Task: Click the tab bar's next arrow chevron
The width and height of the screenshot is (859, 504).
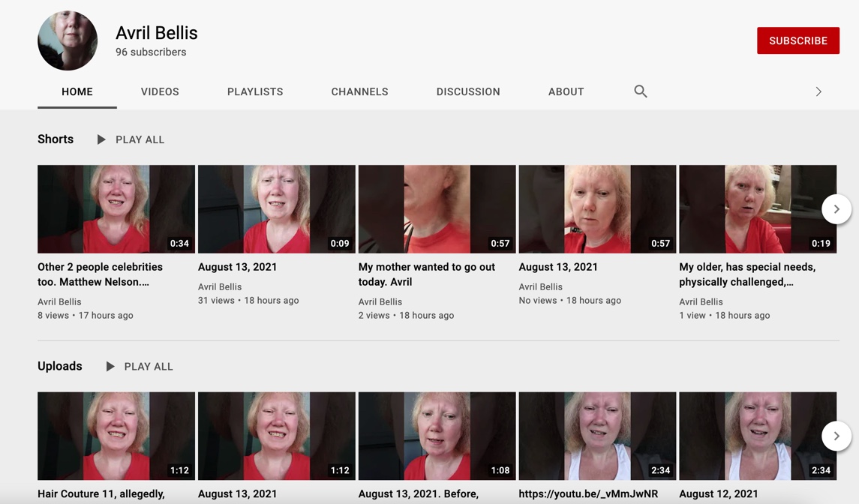Action: coord(818,91)
